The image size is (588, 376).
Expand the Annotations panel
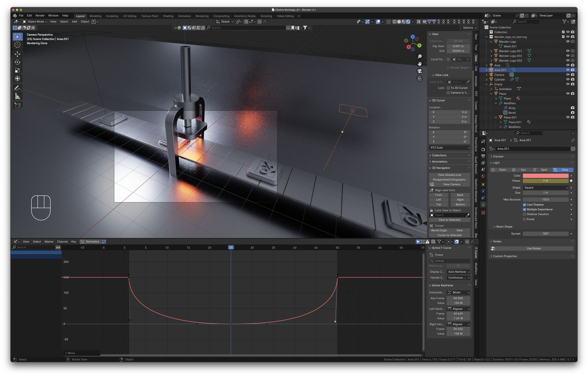click(x=449, y=162)
